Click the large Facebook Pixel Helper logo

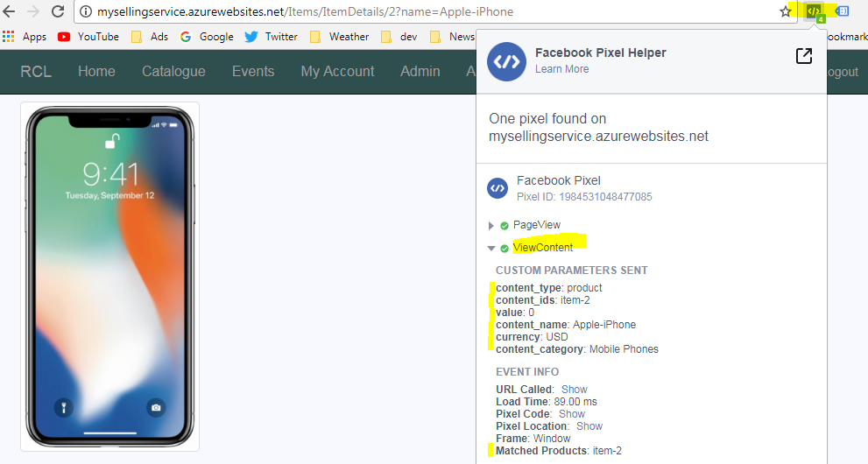click(x=506, y=61)
